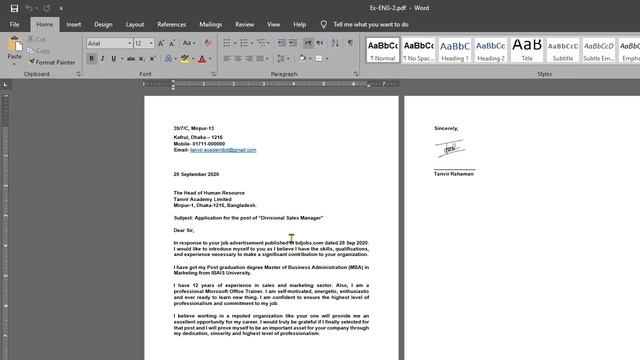Open the Clipboard pane launcher

pyautogui.click(x=78, y=74)
